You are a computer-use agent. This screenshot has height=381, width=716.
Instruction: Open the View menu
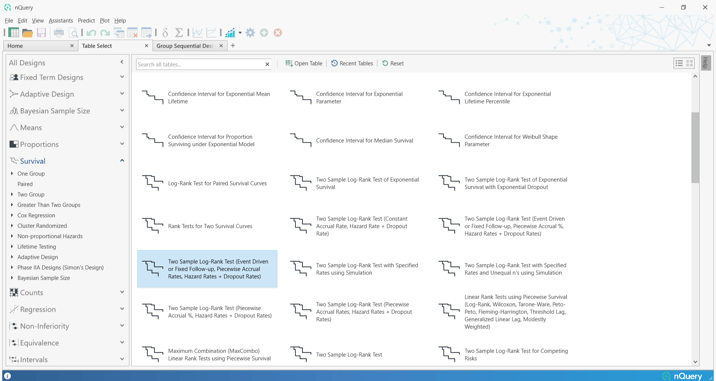(38, 21)
